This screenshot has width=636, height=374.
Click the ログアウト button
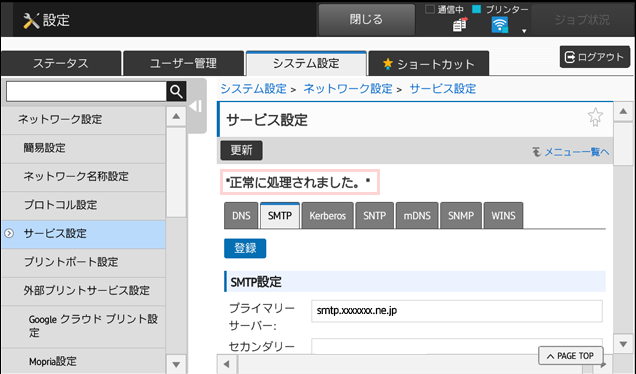(595, 57)
